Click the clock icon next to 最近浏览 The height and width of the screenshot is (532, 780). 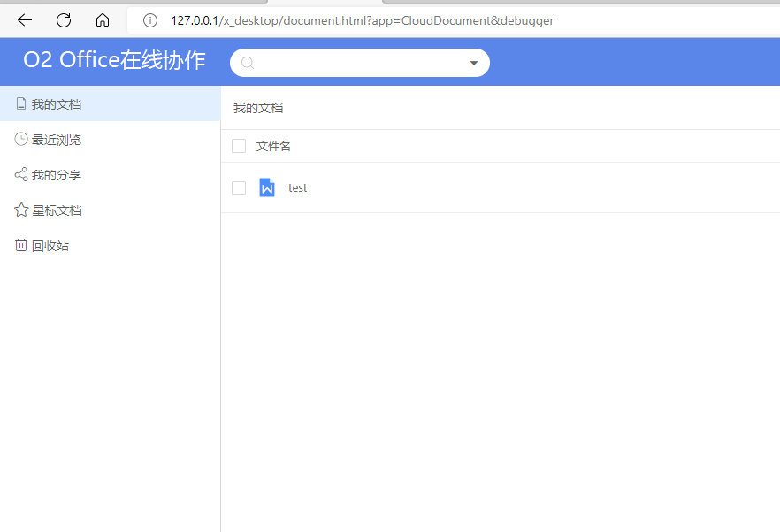point(20,139)
